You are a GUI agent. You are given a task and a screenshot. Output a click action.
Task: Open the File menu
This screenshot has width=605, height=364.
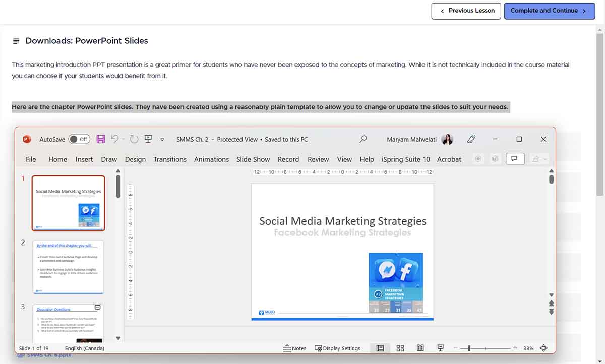coord(31,159)
